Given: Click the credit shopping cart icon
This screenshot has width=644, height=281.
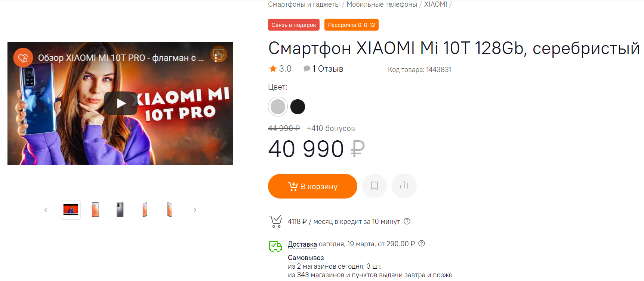Looking at the screenshot, I should [x=275, y=222].
